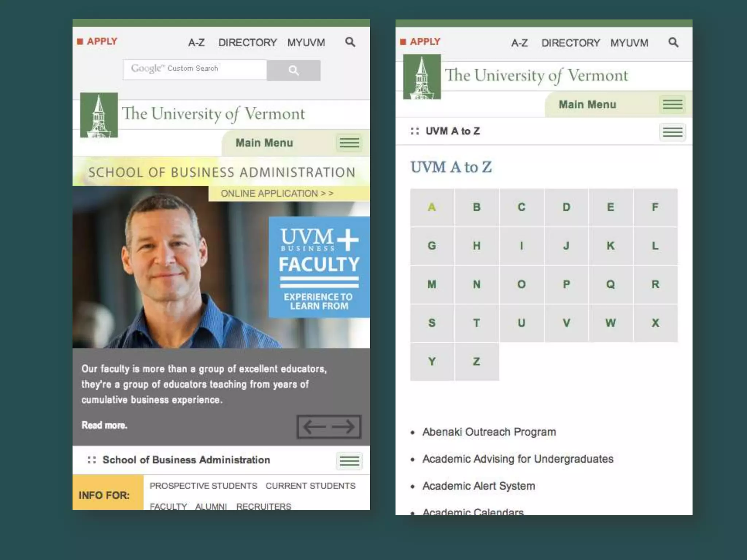The width and height of the screenshot is (747, 560).
Task: Click the left arrow in slideshow control
Action: [x=314, y=426]
